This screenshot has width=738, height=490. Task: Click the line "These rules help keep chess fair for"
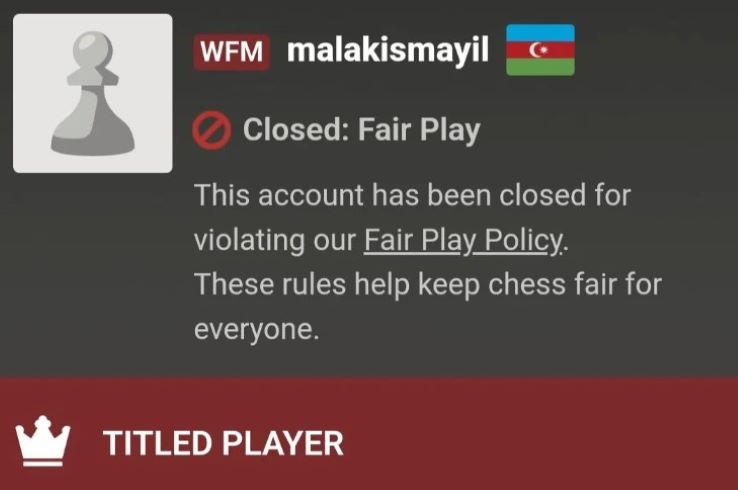[428, 285]
